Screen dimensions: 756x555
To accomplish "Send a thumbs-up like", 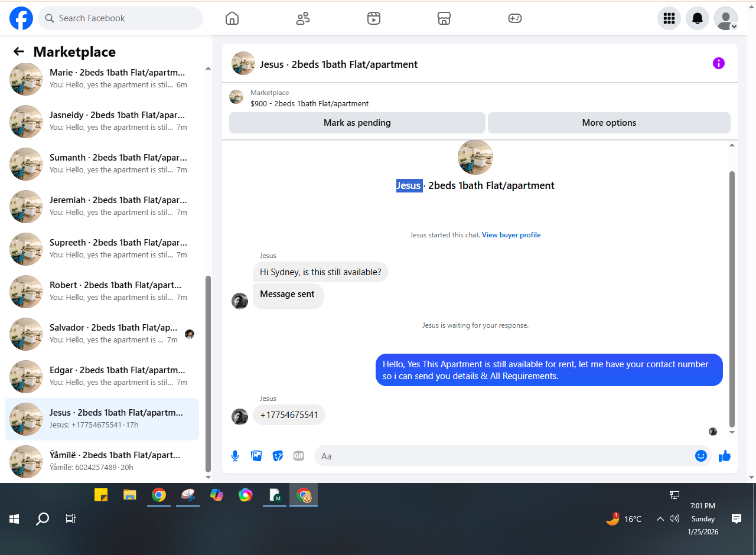I will [x=725, y=456].
